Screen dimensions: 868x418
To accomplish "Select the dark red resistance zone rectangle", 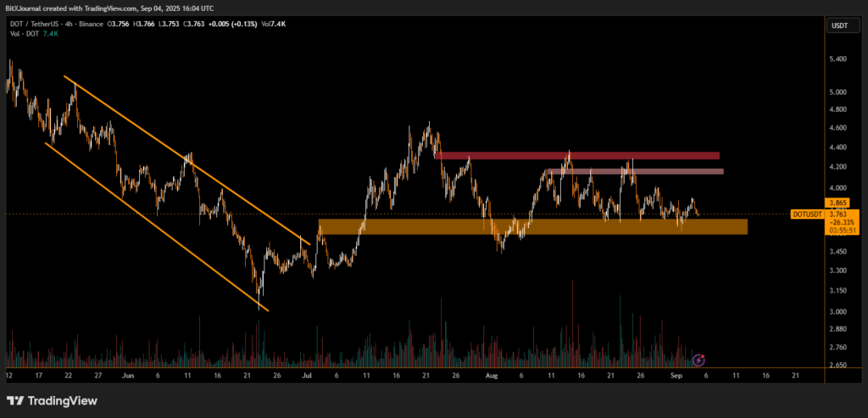I will coord(576,156).
